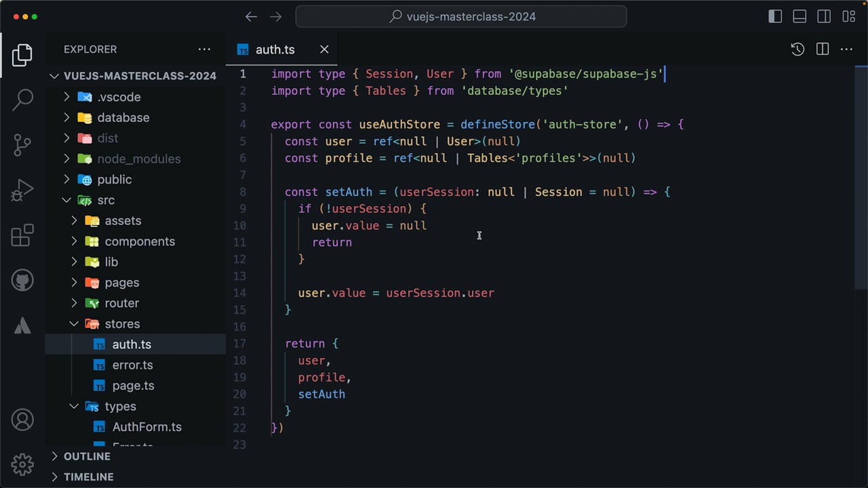This screenshot has height=488, width=868.
Task: Close the auth.ts editor tab
Action: point(324,49)
